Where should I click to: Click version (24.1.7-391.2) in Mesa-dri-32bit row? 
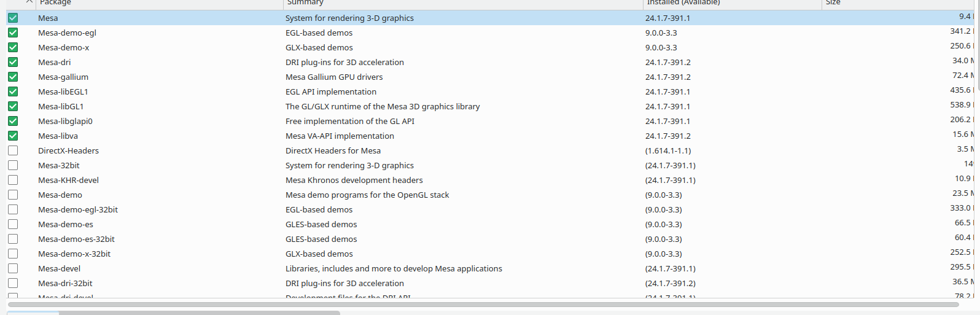(671, 283)
